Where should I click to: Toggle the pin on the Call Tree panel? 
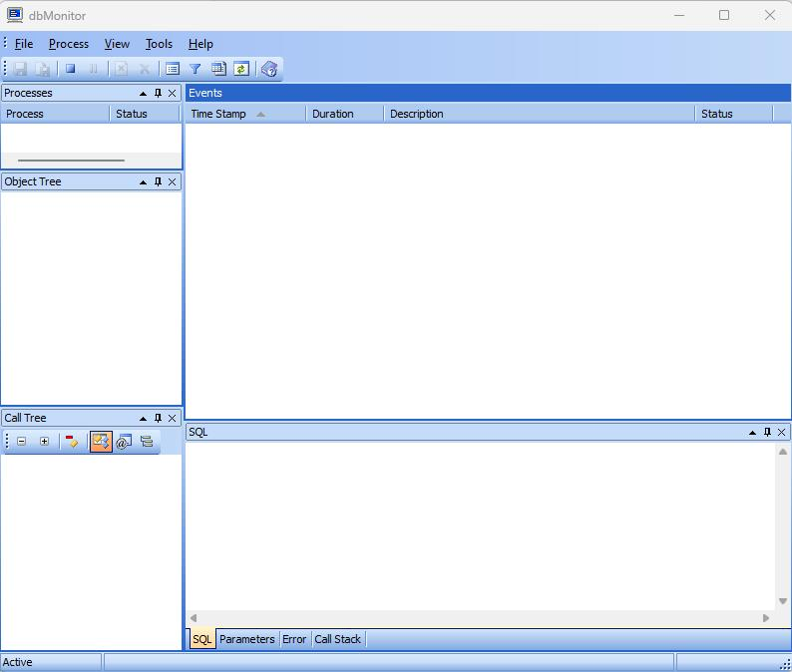point(158,419)
